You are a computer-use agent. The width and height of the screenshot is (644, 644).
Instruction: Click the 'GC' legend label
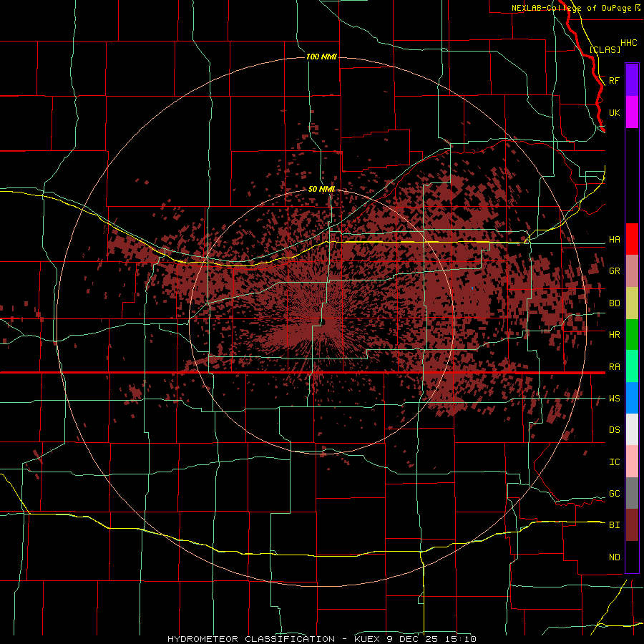[615, 493]
